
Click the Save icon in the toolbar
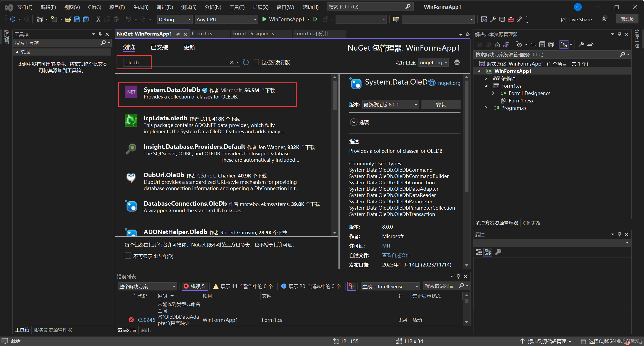coord(77,19)
